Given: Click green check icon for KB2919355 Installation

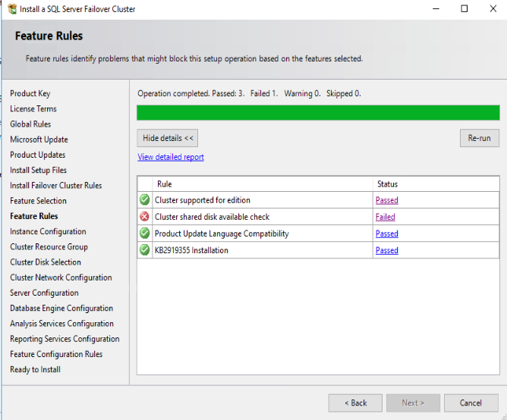Looking at the screenshot, I should 144,250.
